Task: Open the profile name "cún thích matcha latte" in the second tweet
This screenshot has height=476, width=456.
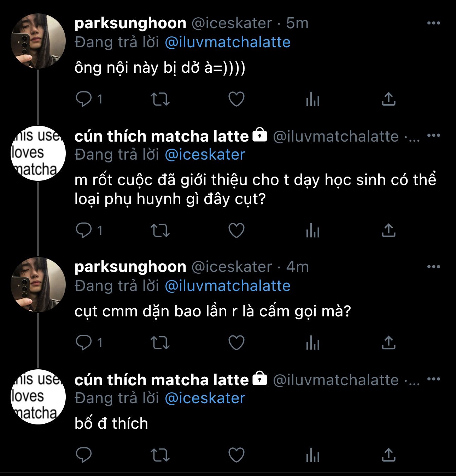Action: point(162,136)
